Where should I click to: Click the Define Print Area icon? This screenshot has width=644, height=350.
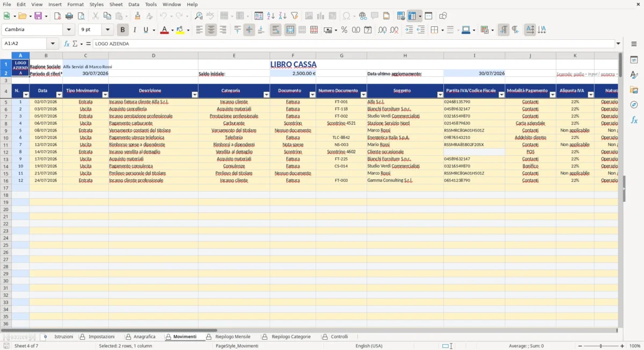tap(401, 16)
